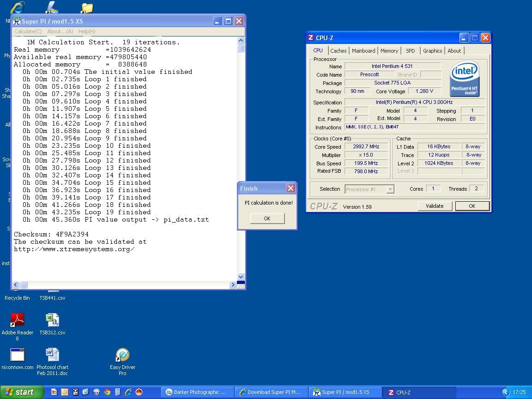The image size is (532, 399).
Task: Open the Internet Explorer desktop icon
Action: point(17,7)
